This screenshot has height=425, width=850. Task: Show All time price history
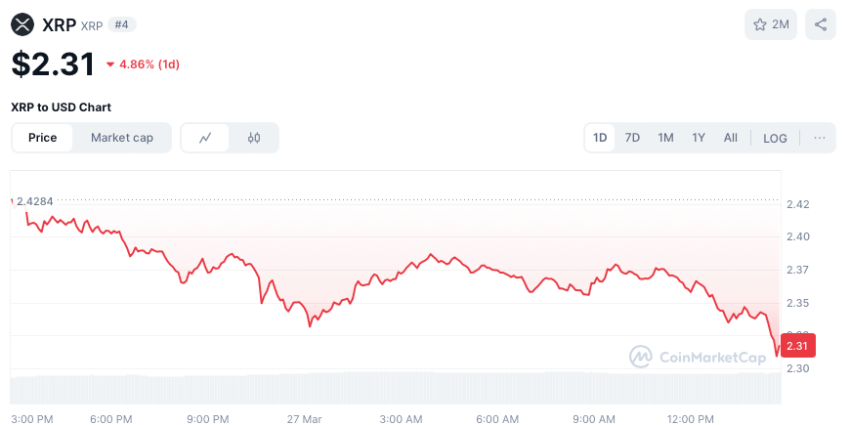click(731, 138)
